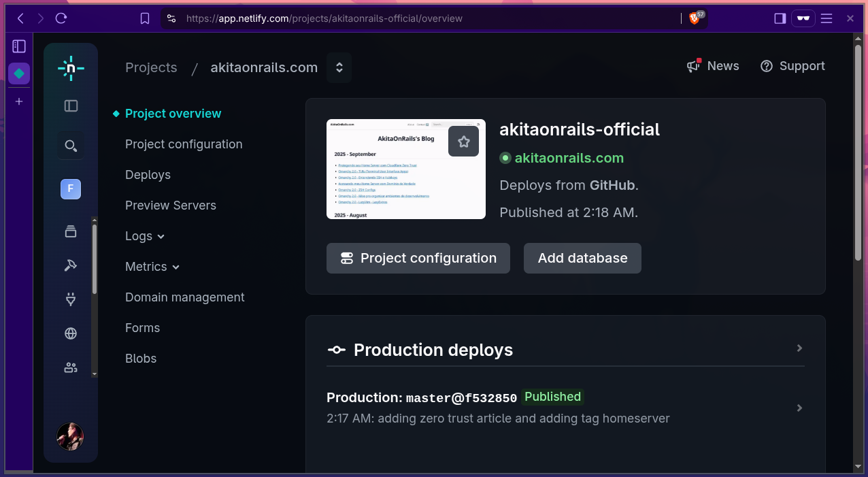
Task: Open the site preview thumbnail
Action: coord(406,169)
